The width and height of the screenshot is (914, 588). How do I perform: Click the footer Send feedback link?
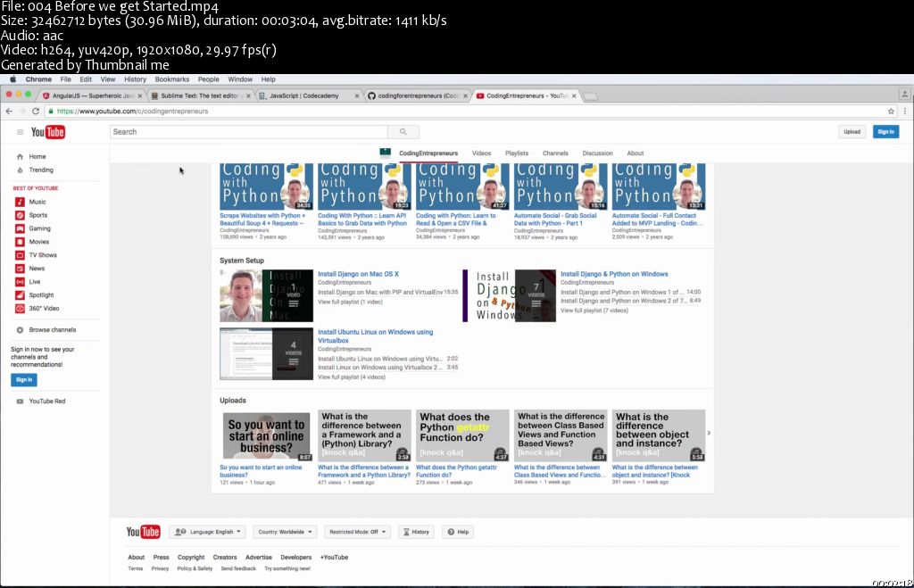[238, 568]
